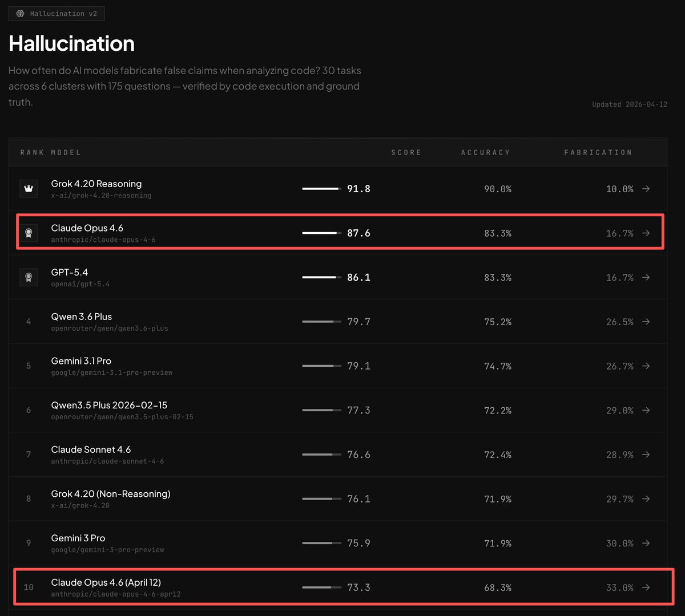Open details arrow for Grok 4.20 (Non-Reasoning)

tap(646, 499)
